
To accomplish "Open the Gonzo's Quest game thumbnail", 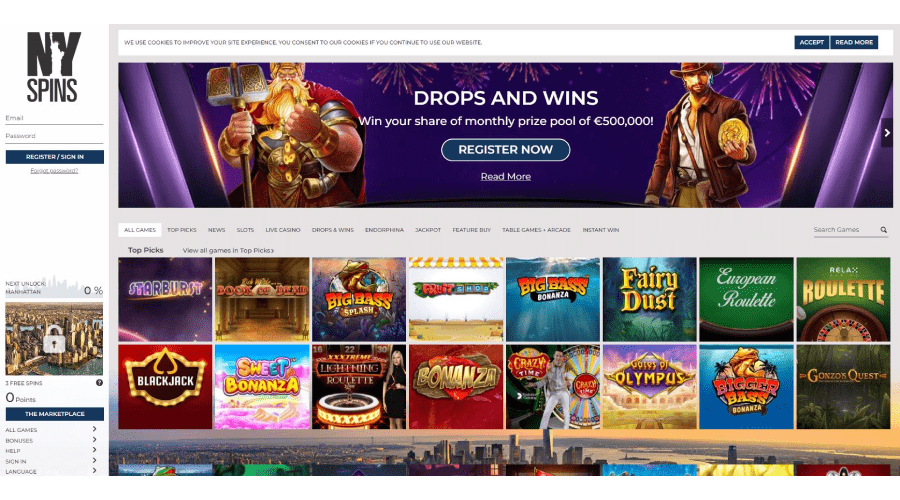I will click(x=843, y=387).
